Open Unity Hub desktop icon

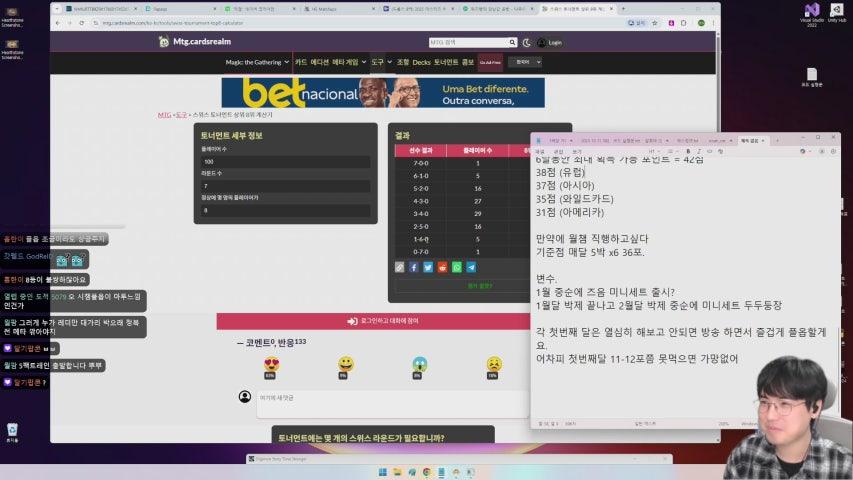[x=837, y=13]
